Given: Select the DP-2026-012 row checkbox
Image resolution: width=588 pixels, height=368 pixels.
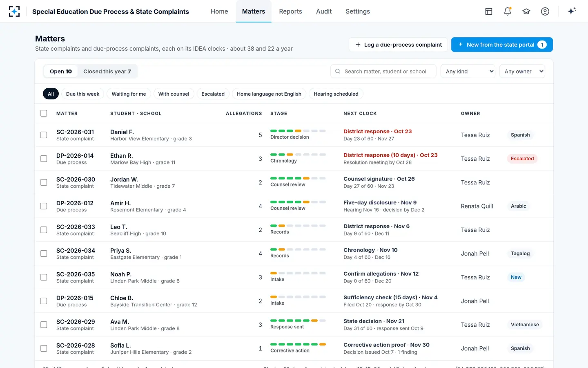Looking at the screenshot, I should [x=44, y=206].
